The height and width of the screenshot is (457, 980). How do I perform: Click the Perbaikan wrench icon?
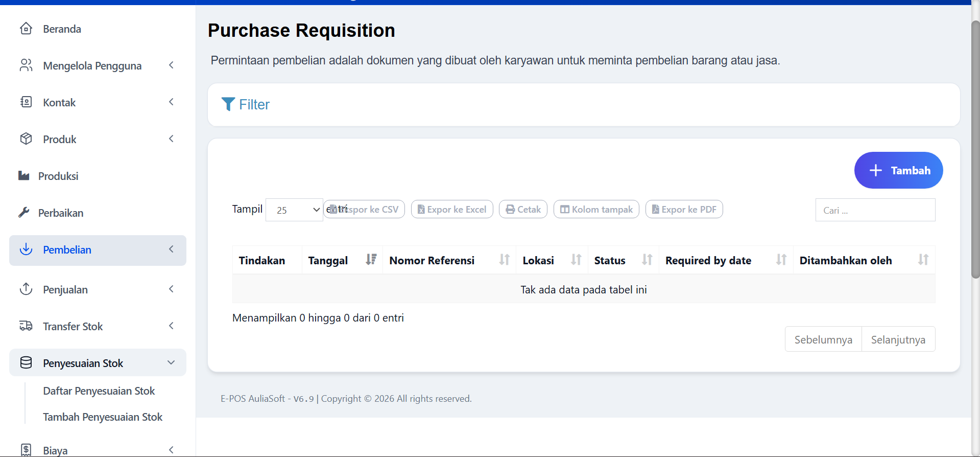(23, 213)
